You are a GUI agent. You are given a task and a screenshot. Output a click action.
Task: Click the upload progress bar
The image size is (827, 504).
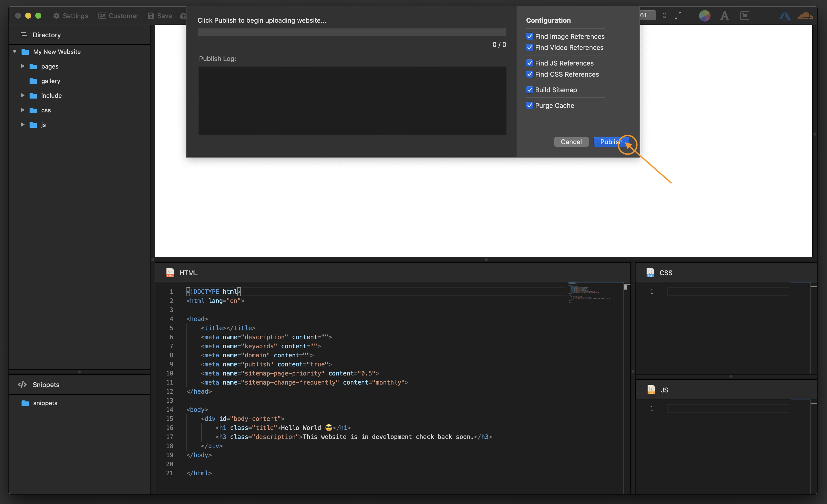[x=352, y=33]
